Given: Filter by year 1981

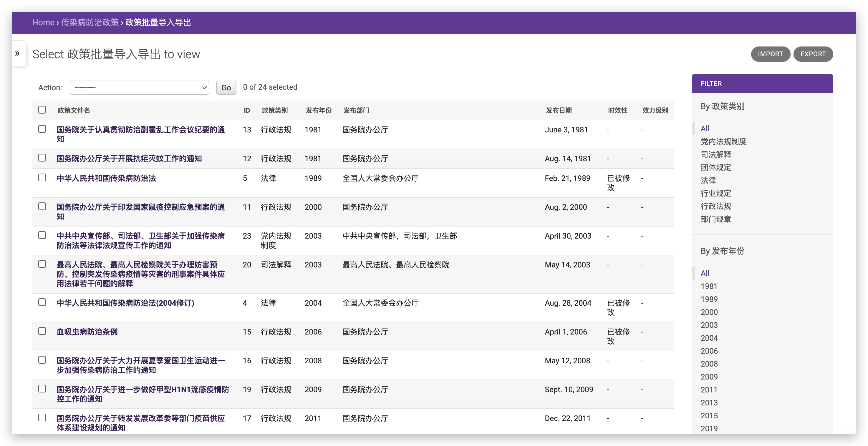Looking at the screenshot, I should coord(709,286).
